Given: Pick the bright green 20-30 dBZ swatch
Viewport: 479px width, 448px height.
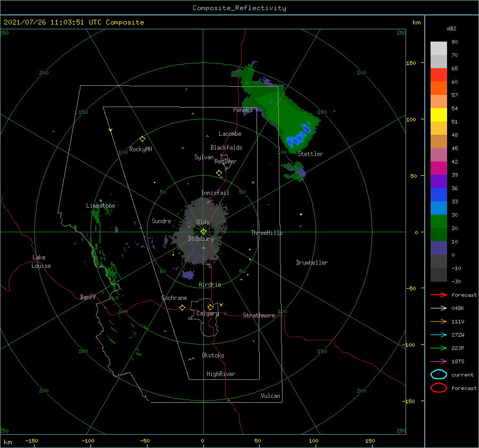Looking at the screenshot, I should tap(439, 222).
